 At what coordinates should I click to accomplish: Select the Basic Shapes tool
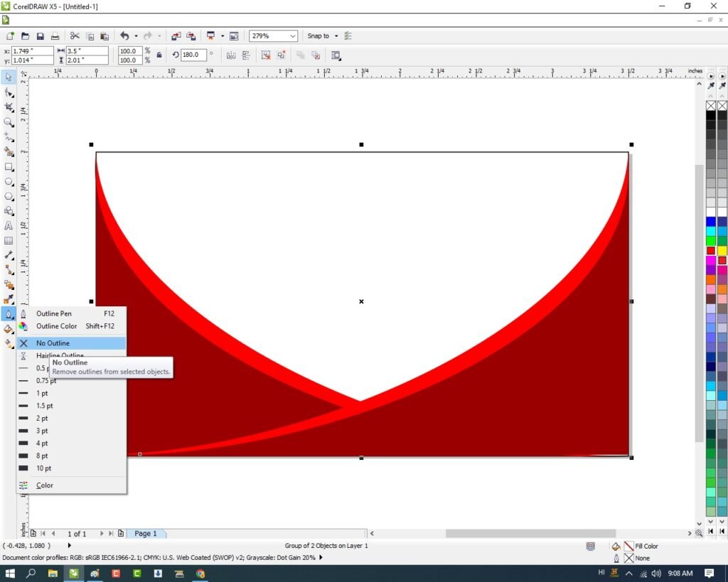[9, 211]
